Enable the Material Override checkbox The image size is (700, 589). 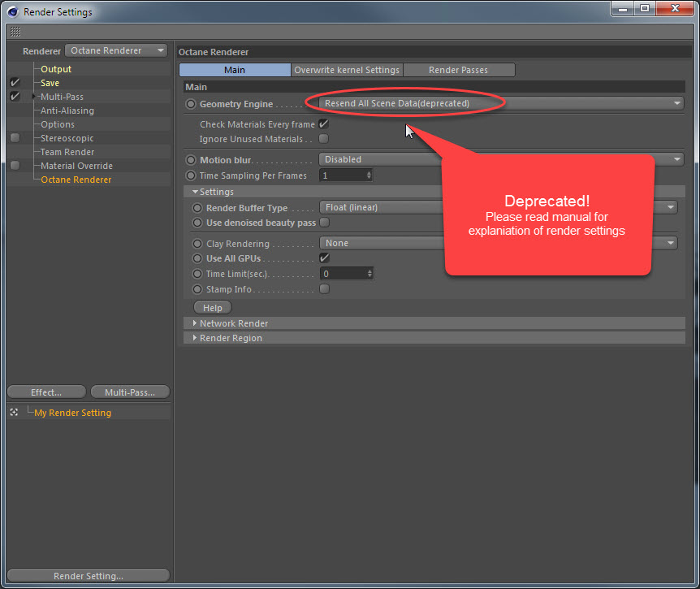(x=15, y=166)
